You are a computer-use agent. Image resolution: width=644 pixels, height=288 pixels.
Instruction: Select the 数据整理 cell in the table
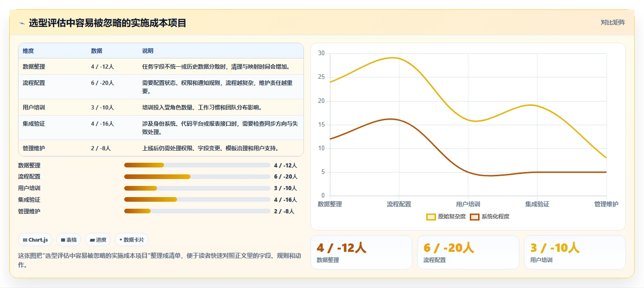[x=34, y=66]
